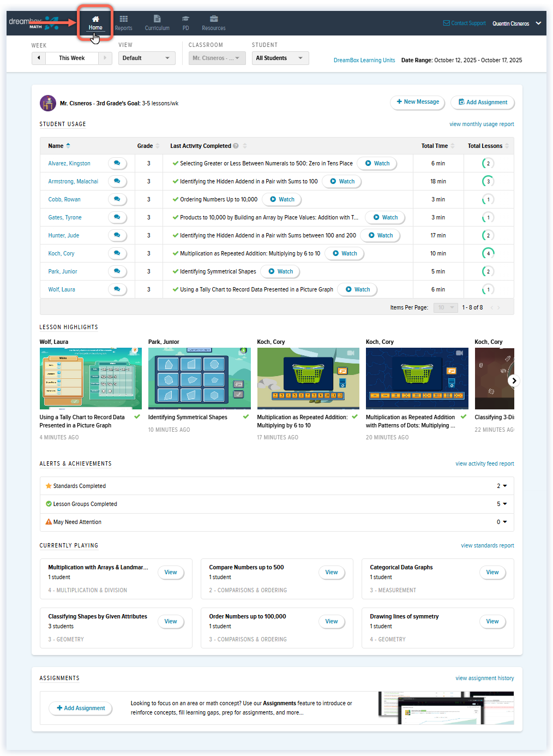The height and width of the screenshot is (756, 553).
Task: Open Koch, Cory Multiplying by 6 to 10 thumbnail
Action: click(308, 378)
